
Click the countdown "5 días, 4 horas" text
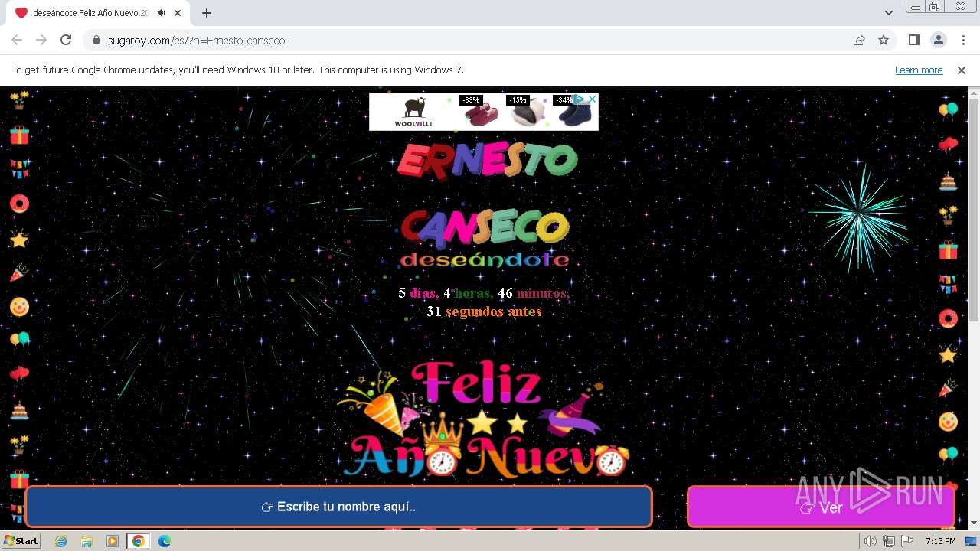(x=446, y=293)
